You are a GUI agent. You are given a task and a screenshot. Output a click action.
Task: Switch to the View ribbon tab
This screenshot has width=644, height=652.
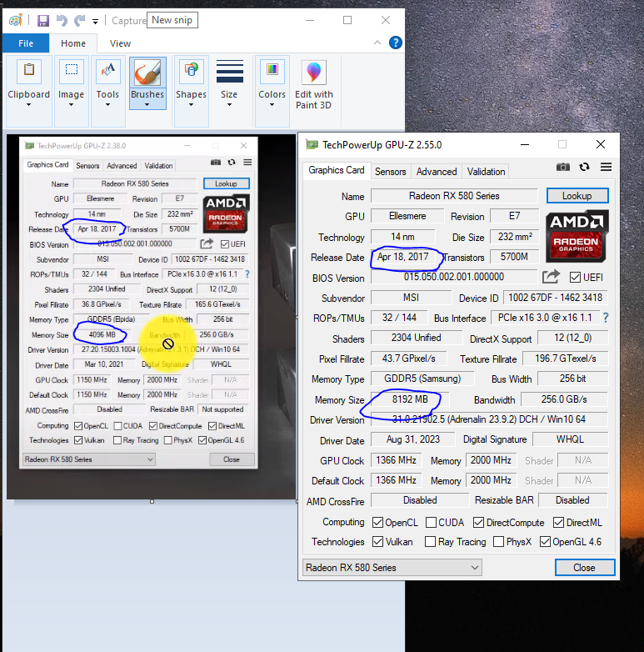120,43
